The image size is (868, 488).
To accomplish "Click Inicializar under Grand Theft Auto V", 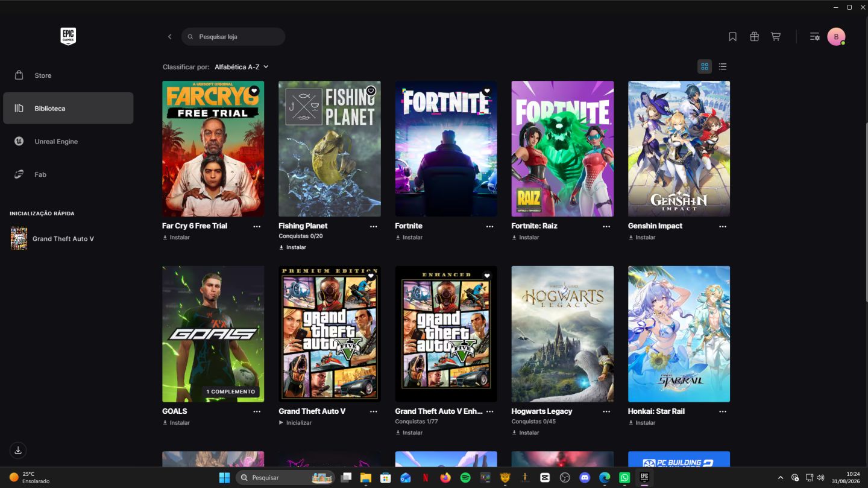I will click(295, 423).
